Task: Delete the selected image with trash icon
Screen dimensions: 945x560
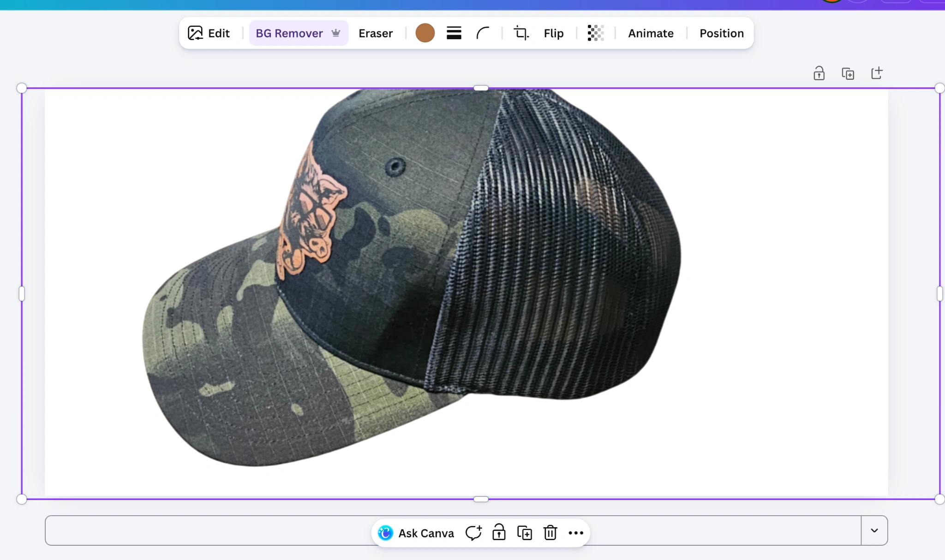Action: [550, 533]
